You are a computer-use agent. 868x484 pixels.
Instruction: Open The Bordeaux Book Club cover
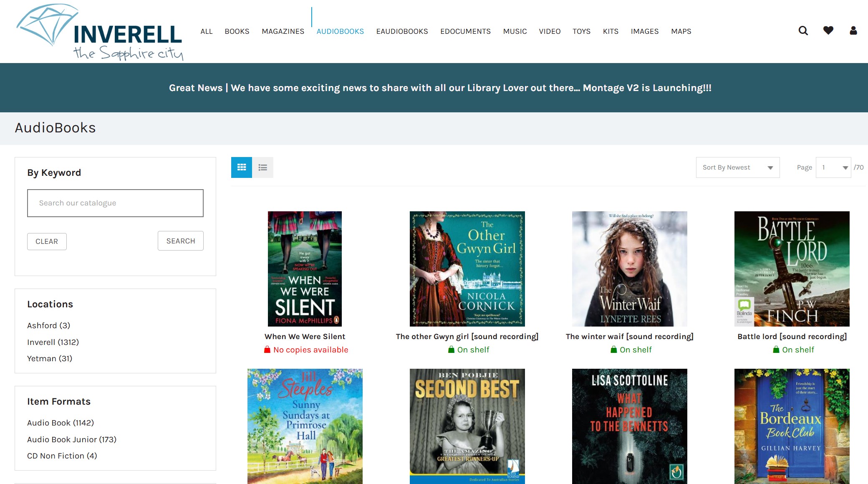[792, 426]
